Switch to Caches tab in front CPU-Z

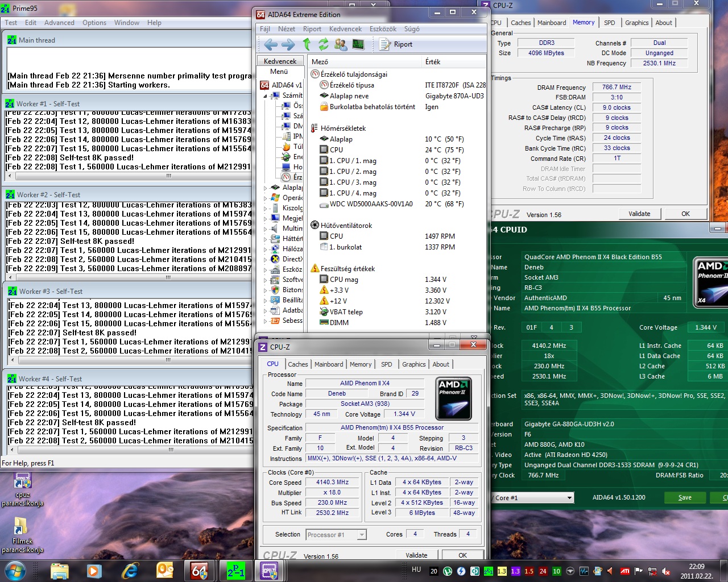tap(297, 364)
